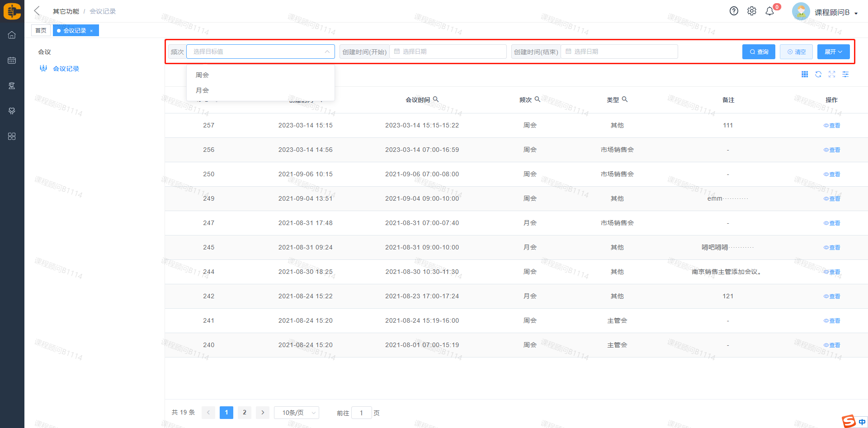Click the back arrow in the header
The height and width of the screenshot is (428, 868).
pyautogui.click(x=37, y=11)
